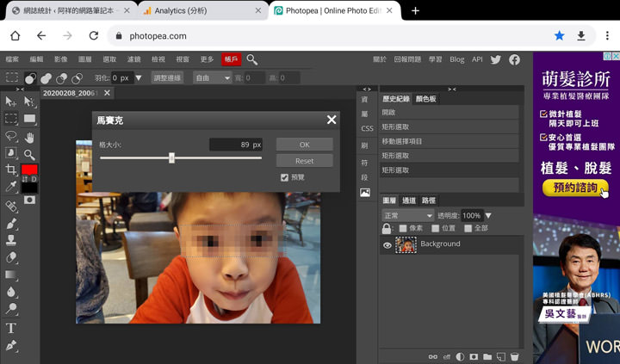Expand the opacity 100% dropdown arrow
Image resolution: width=620 pixels, height=364 pixels.
(x=488, y=215)
